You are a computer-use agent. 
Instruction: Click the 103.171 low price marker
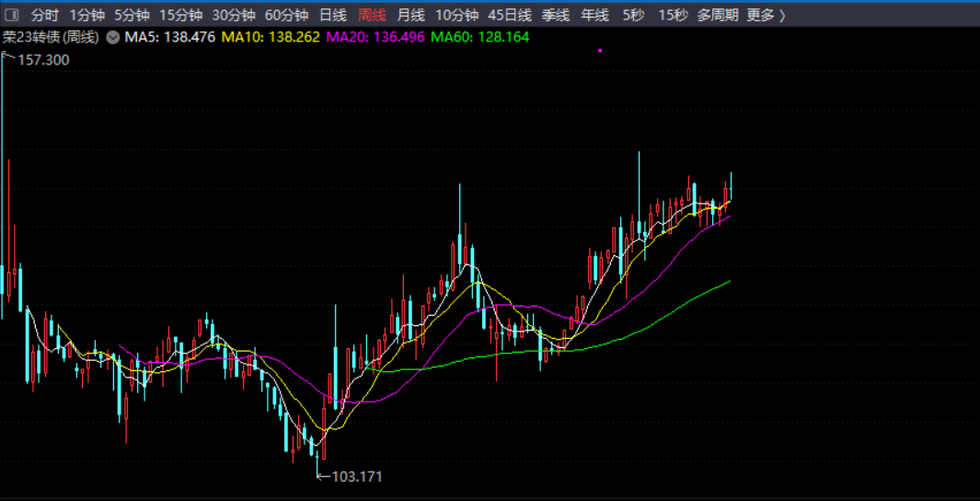tap(356, 477)
